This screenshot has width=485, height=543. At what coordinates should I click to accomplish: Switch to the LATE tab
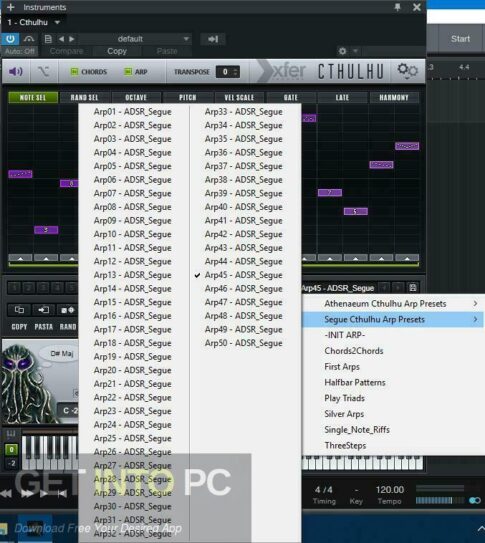342,98
